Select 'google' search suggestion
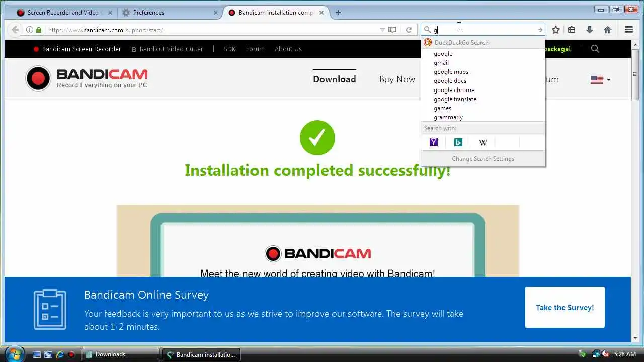 [483, 54]
